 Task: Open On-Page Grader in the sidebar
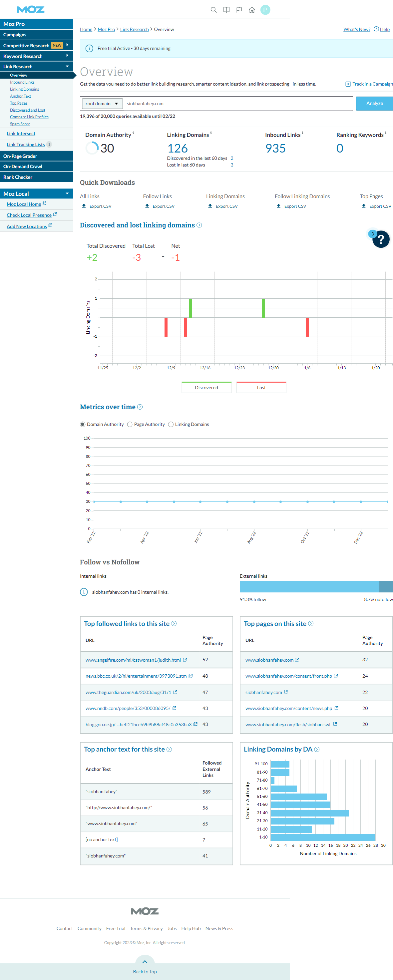pyautogui.click(x=37, y=156)
